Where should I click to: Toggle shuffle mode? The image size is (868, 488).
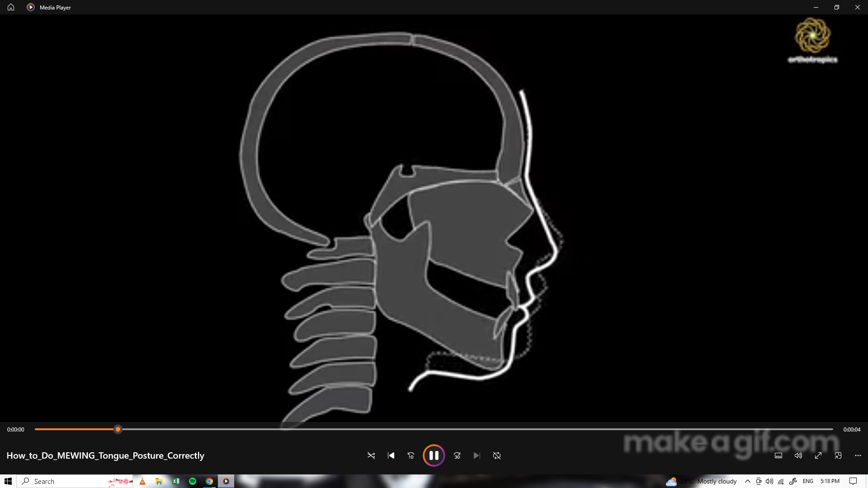coord(371,455)
